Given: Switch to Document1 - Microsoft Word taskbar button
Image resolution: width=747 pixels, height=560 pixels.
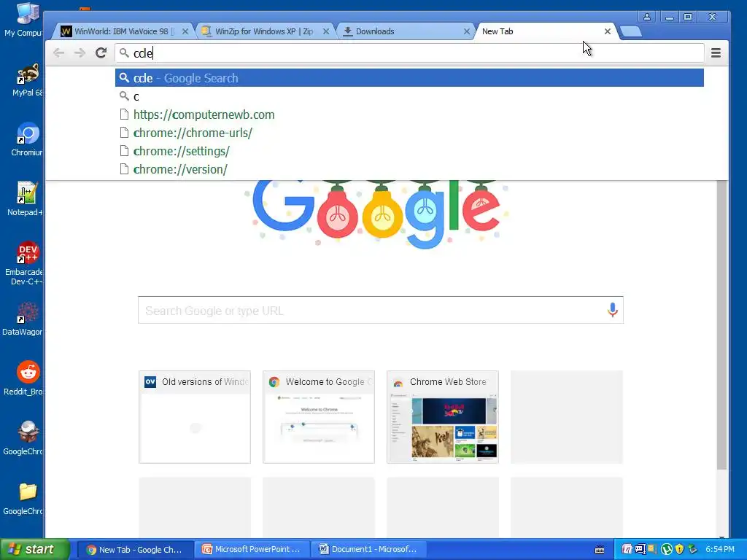Looking at the screenshot, I should pyautogui.click(x=368, y=550).
